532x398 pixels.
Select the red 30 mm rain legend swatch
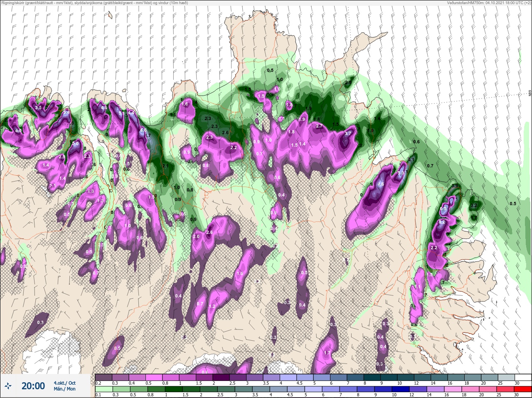(523, 389)
